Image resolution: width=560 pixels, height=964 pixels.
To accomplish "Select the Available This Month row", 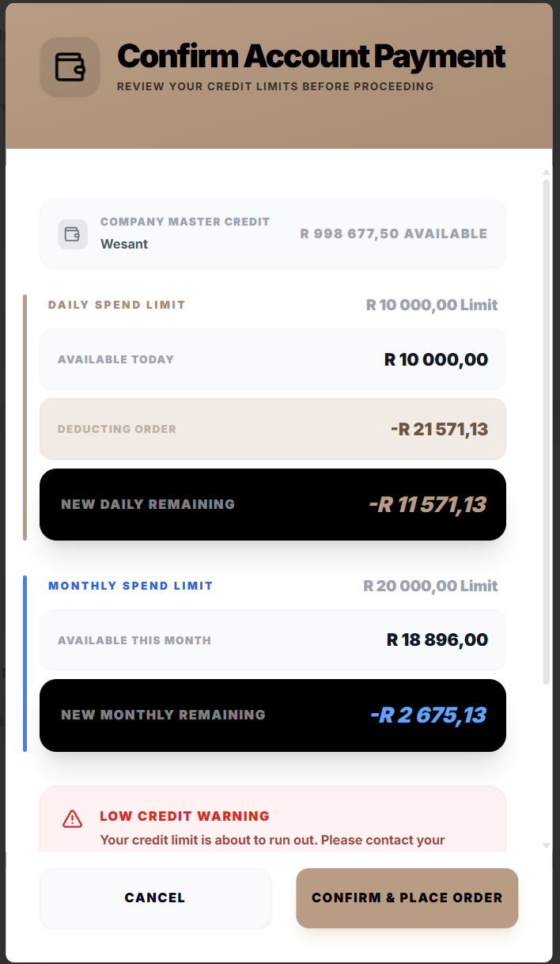I will [272, 640].
